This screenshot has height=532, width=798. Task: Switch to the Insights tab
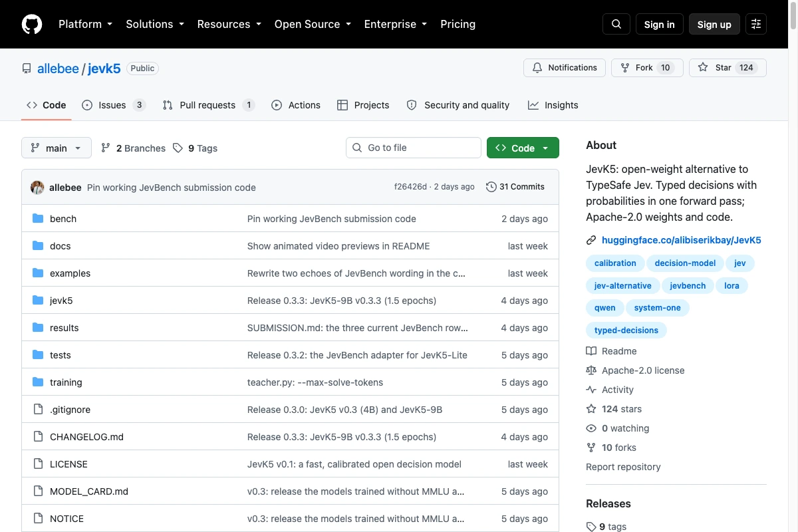tap(553, 105)
